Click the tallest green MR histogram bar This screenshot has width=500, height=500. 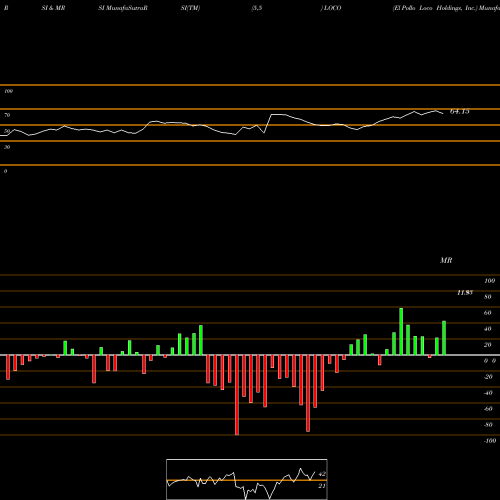pyautogui.click(x=401, y=331)
